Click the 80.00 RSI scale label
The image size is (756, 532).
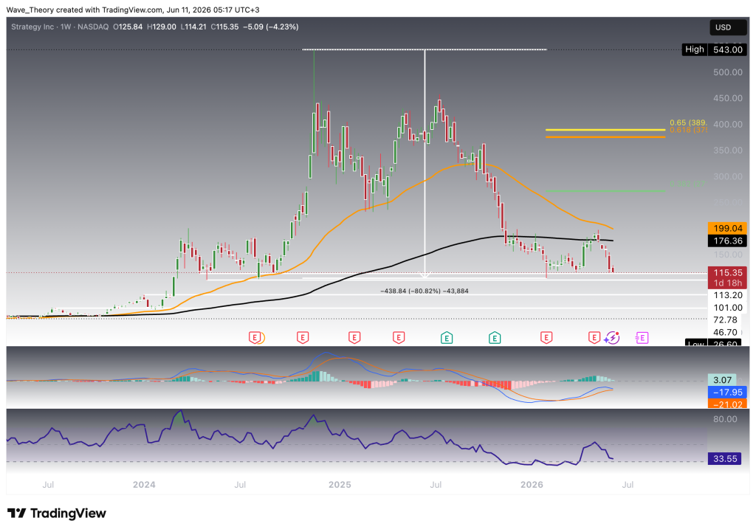click(x=725, y=419)
